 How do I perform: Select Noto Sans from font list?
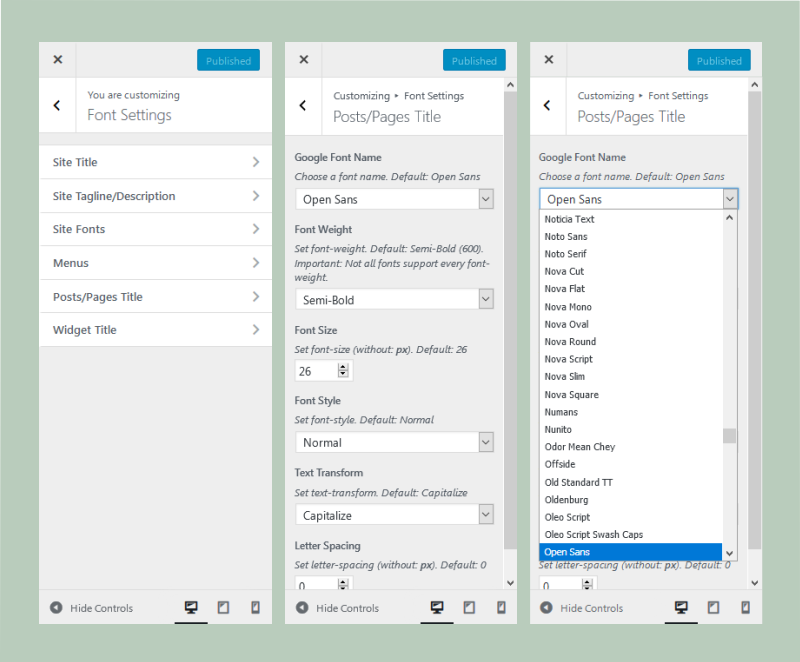[x=631, y=237]
